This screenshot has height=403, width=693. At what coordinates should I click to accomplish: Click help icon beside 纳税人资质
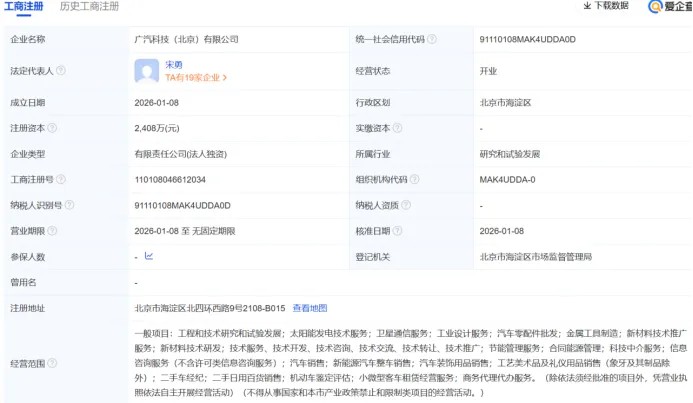pyautogui.click(x=411, y=205)
